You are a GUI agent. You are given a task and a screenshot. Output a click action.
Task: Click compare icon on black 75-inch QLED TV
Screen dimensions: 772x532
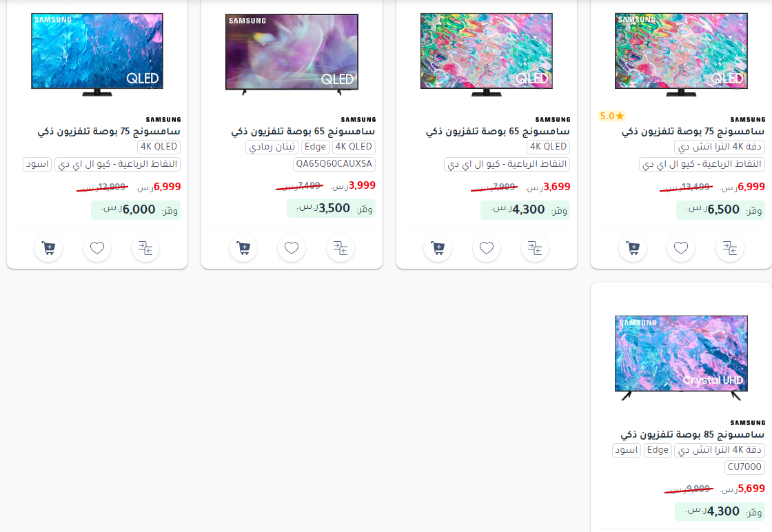pos(145,248)
